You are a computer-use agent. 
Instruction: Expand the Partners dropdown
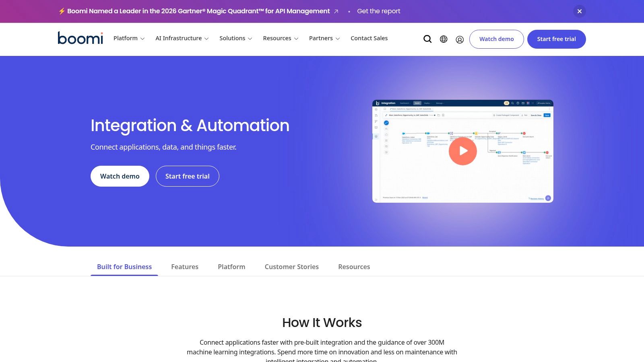(324, 38)
